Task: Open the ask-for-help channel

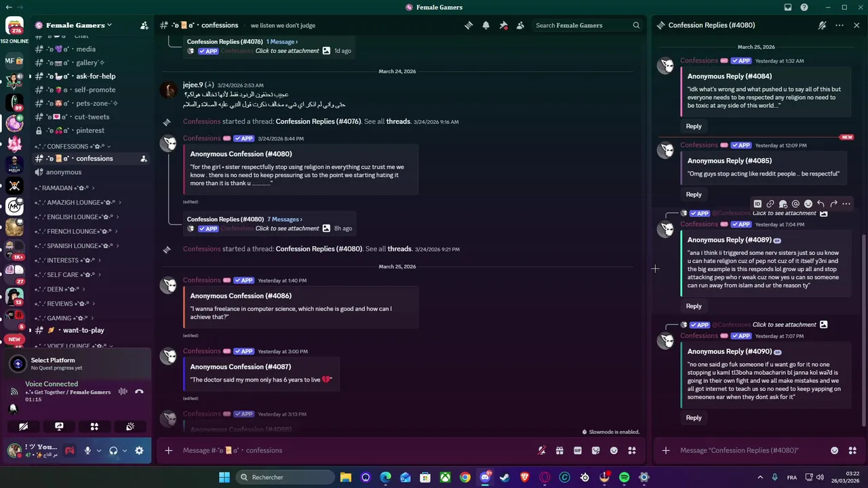Action: 92,76
